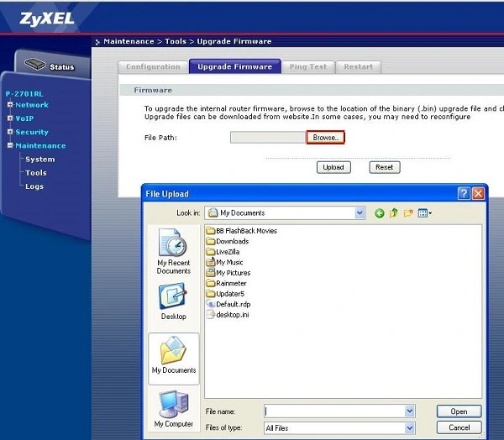504x440 pixels.
Task: Expand the Network menu in sidebar
Action: [x=31, y=105]
